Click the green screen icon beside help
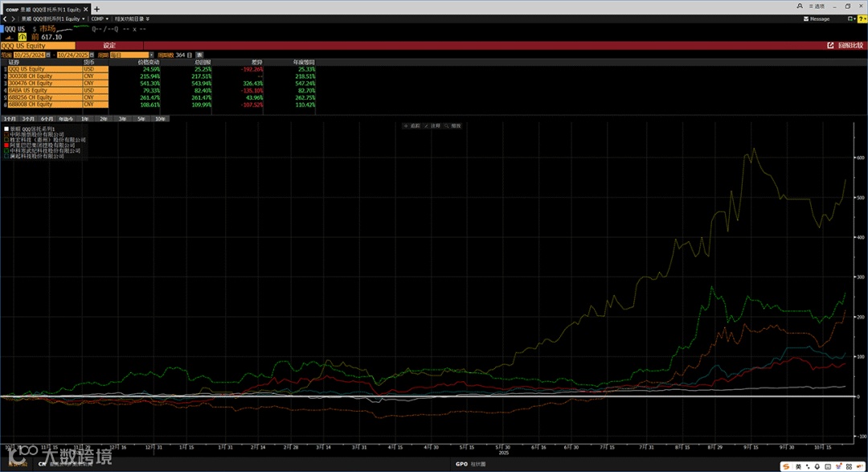 click(x=851, y=18)
